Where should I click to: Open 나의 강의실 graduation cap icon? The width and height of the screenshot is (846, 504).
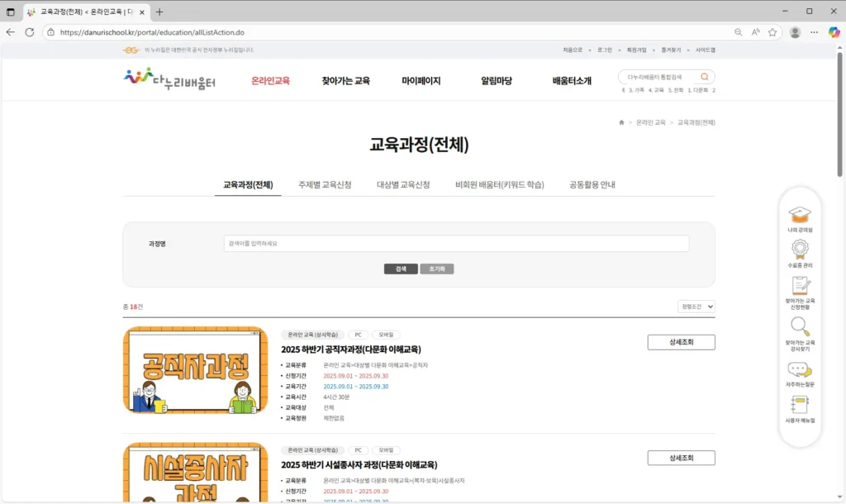(799, 215)
